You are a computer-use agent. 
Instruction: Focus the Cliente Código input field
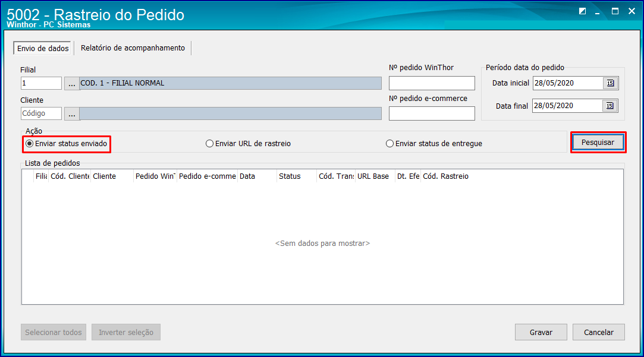point(41,113)
